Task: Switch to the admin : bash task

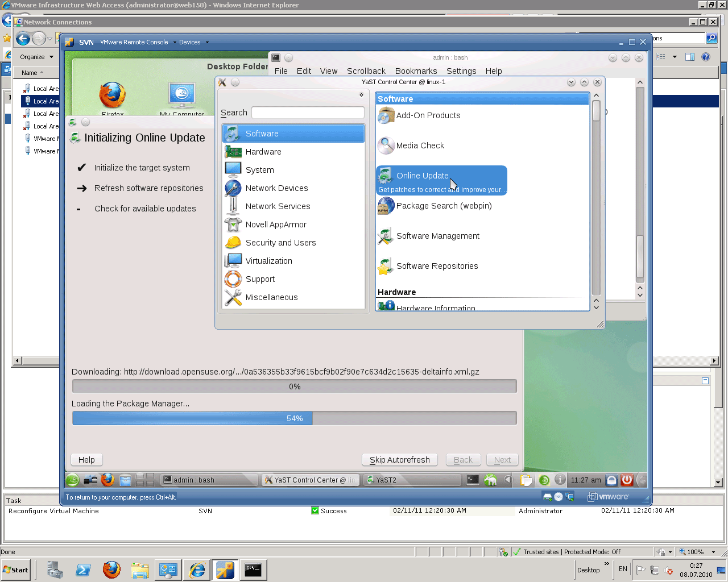Action: coord(208,480)
